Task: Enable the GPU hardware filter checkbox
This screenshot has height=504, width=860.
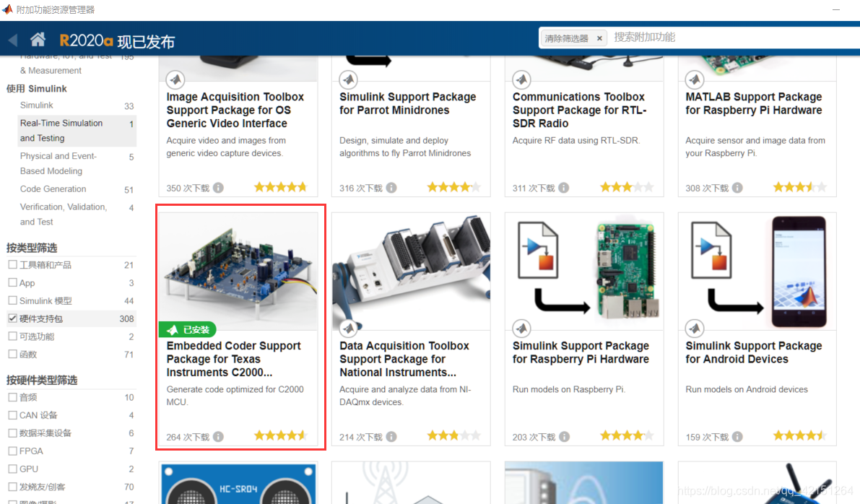Action: click(12, 469)
